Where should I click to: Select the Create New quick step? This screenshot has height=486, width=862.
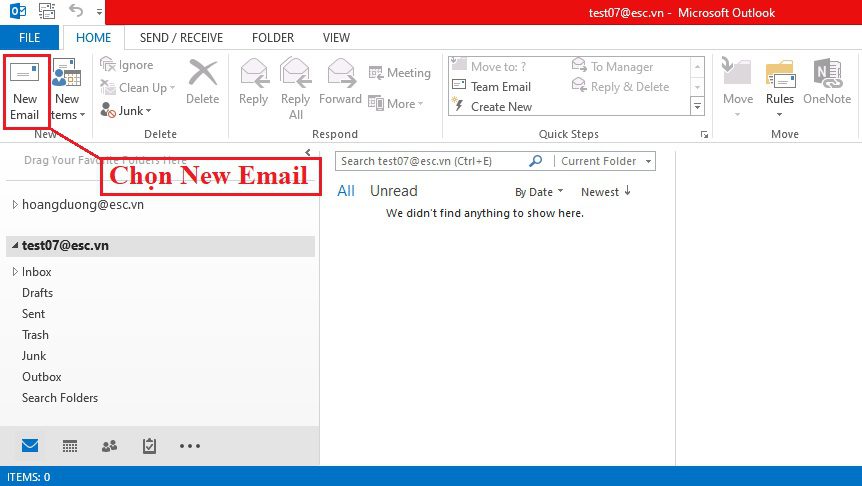(x=491, y=107)
